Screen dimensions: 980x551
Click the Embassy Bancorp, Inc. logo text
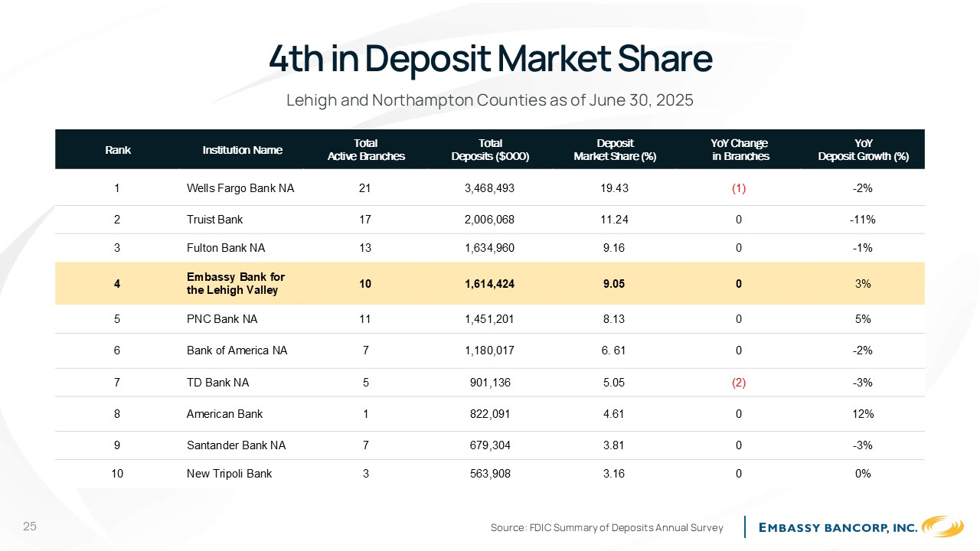tap(838, 527)
